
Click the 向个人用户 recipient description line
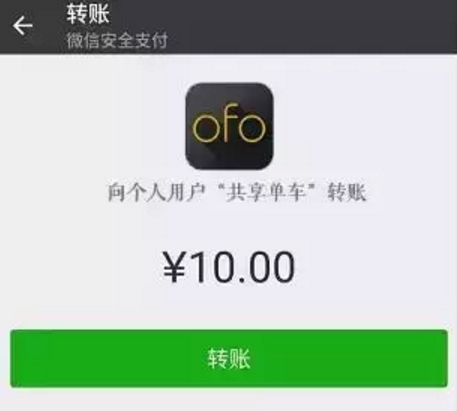pyautogui.click(x=237, y=192)
